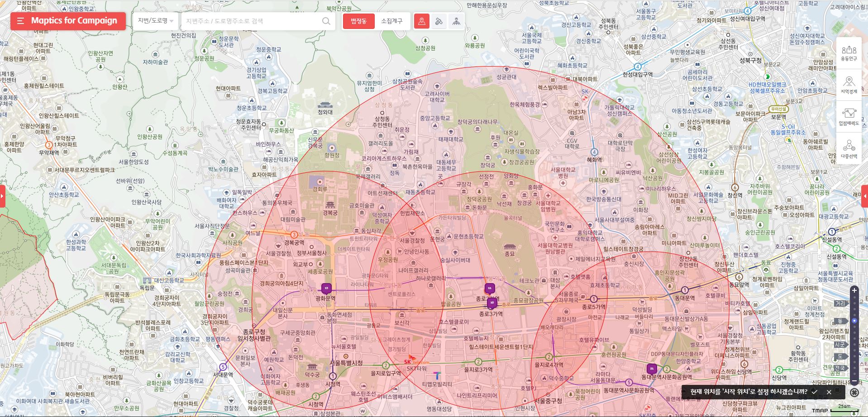Confirm start location with the checkmark
Viewport: 868px width, 417px height.
pyautogui.click(x=814, y=392)
